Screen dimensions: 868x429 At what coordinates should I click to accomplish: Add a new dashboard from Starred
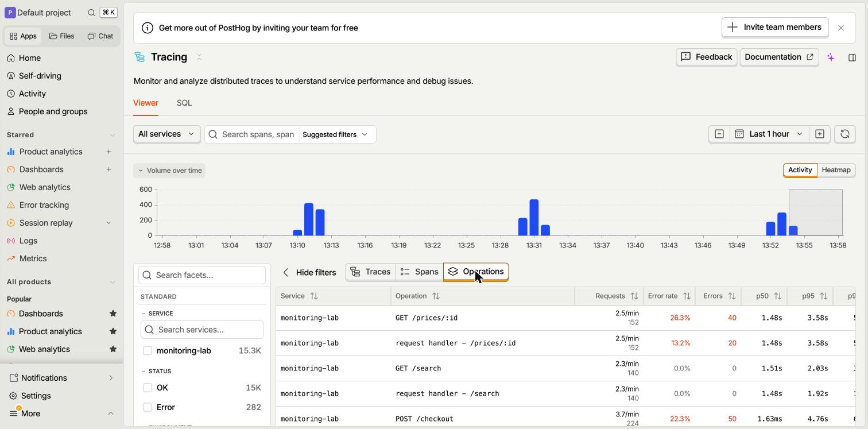click(108, 169)
